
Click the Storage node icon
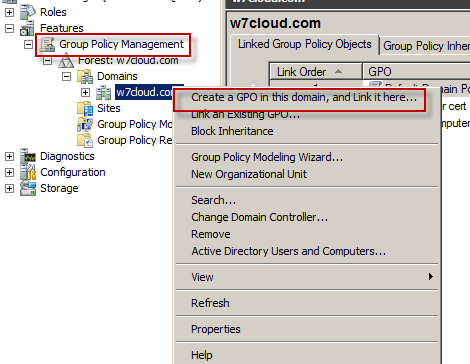(x=28, y=188)
